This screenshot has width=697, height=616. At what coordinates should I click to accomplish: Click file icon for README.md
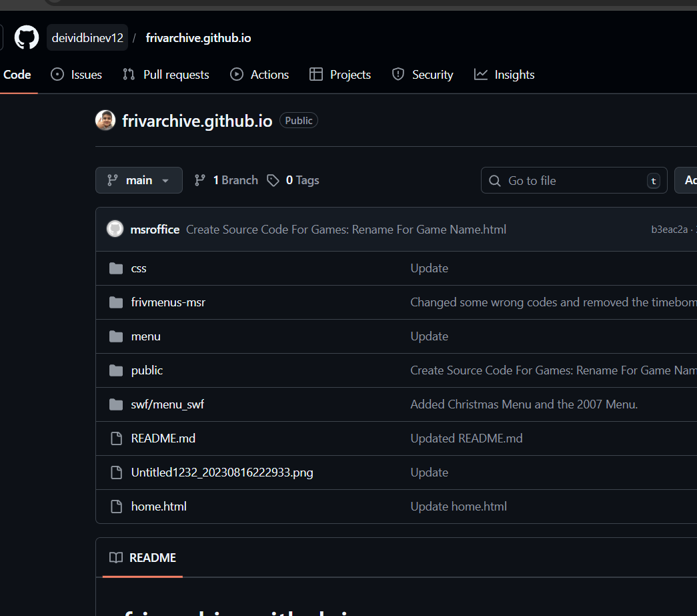[117, 438]
